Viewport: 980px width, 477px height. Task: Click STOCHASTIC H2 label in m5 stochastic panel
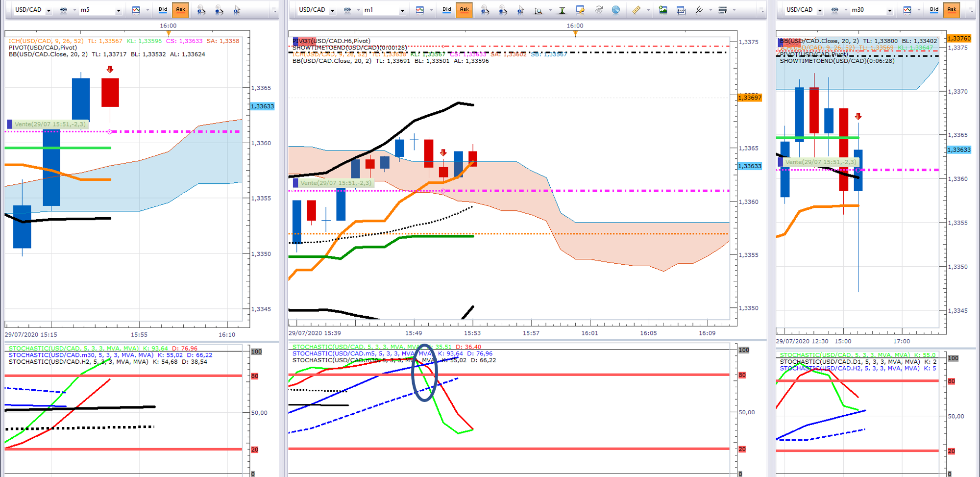[108, 362]
